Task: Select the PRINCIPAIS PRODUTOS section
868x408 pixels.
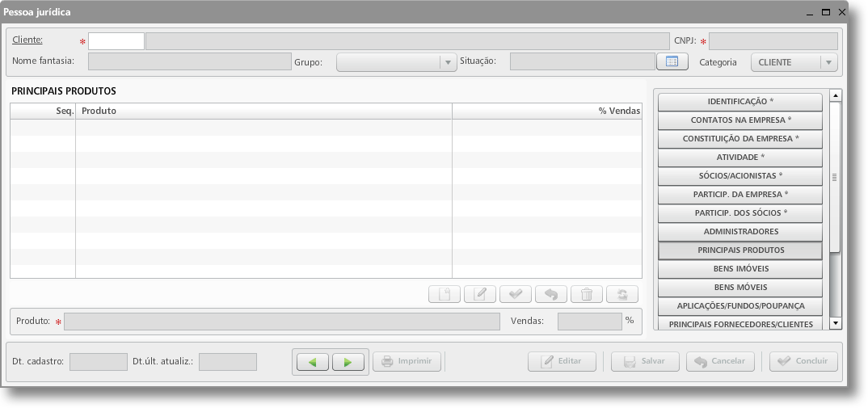Action: (740, 250)
